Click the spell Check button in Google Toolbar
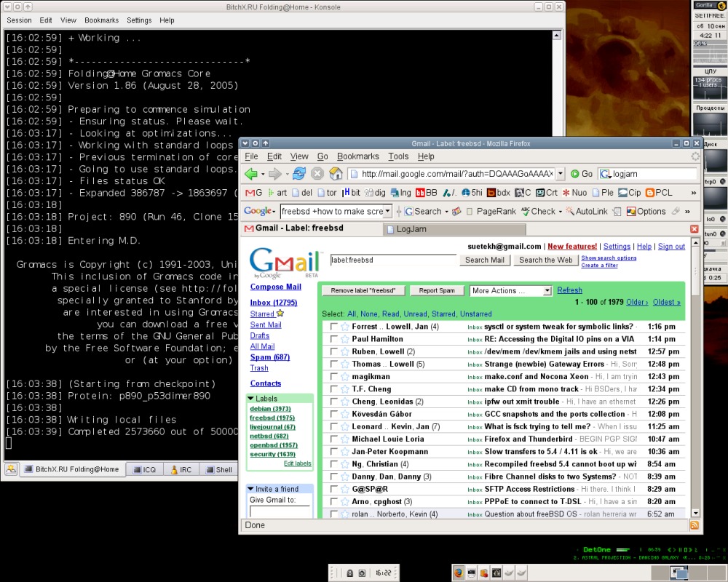The width and height of the screenshot is (728, 582). pos(539,212)
